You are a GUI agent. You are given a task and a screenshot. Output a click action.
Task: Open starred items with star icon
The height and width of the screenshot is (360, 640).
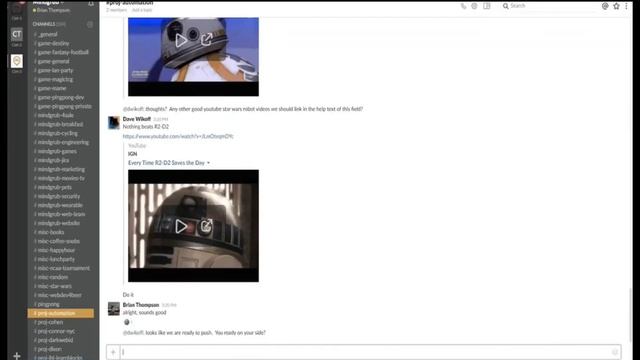click(616, 6)
